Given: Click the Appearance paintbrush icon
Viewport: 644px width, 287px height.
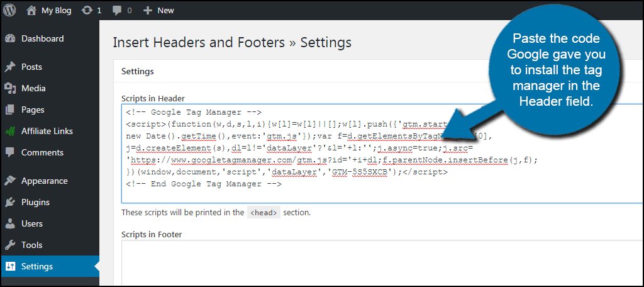Looking at the screenshot, I should (10, 181).
